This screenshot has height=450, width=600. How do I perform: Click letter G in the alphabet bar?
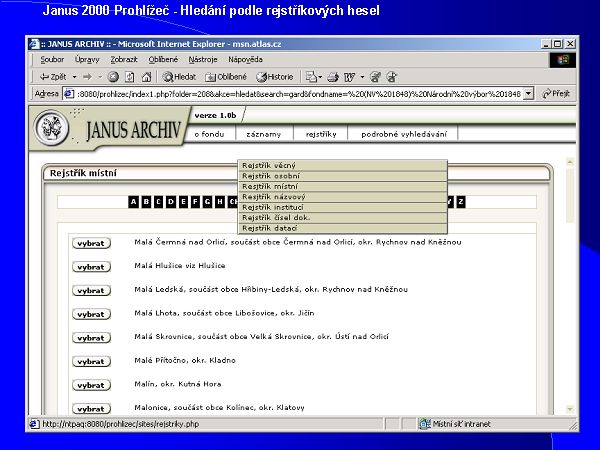[x=207, y=202]
